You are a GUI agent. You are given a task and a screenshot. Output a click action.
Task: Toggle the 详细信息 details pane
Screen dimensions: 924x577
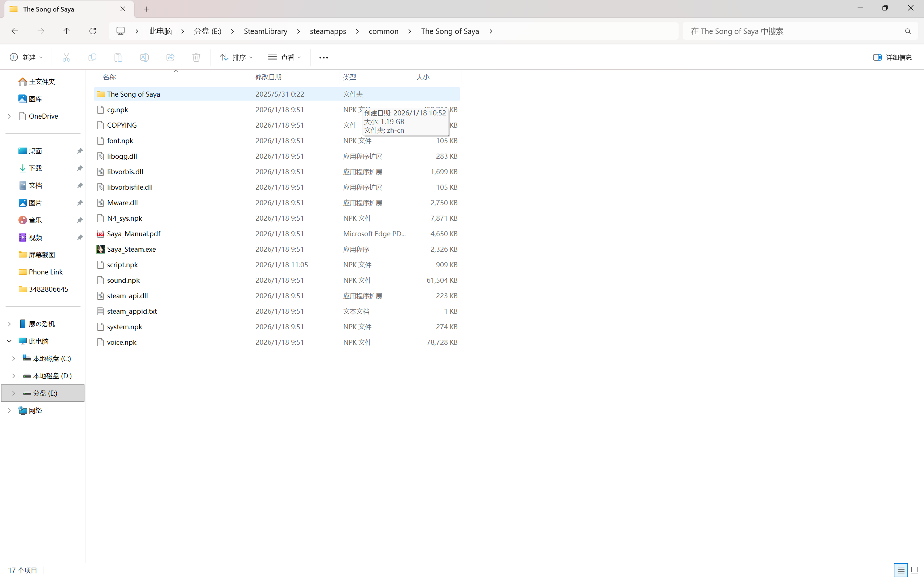coord(892,57)
